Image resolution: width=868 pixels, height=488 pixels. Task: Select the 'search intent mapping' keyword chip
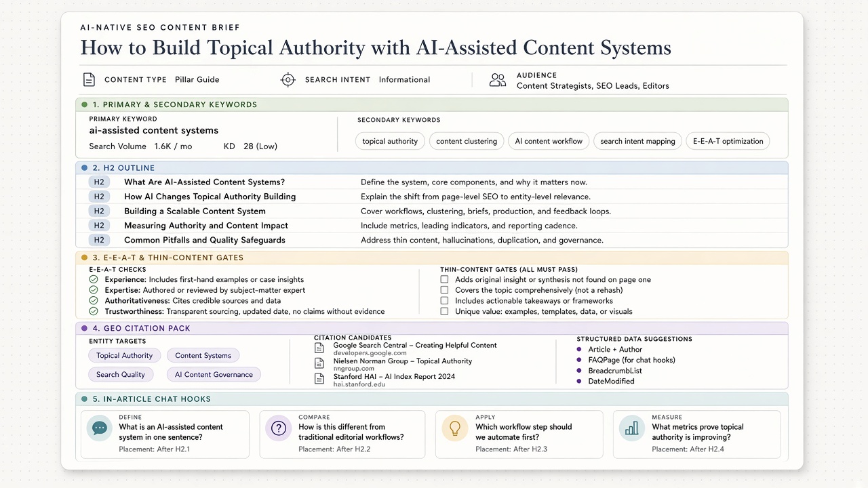click(x=637, y=141)
